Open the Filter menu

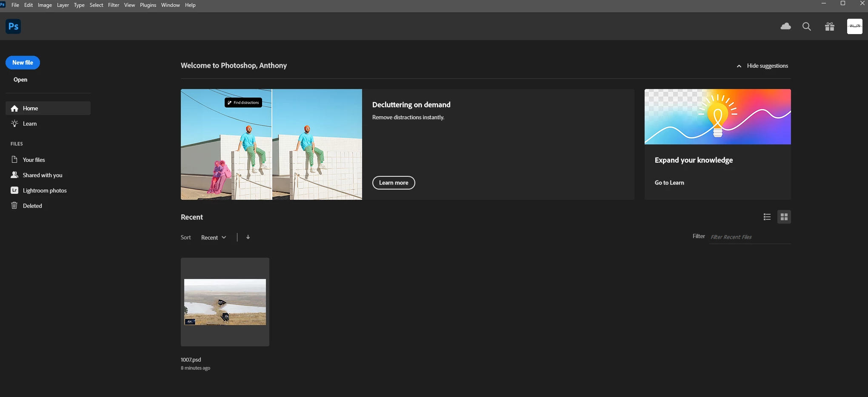click(x=114, y=5)
